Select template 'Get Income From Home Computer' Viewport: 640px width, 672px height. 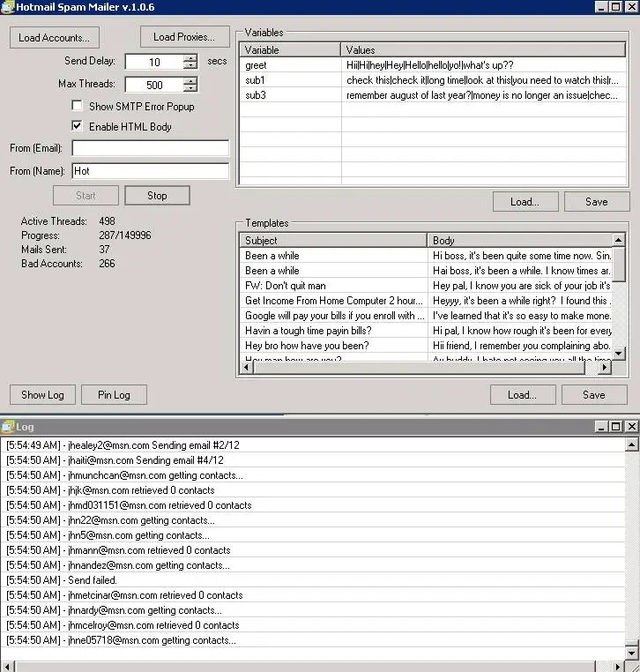point(426,301)
